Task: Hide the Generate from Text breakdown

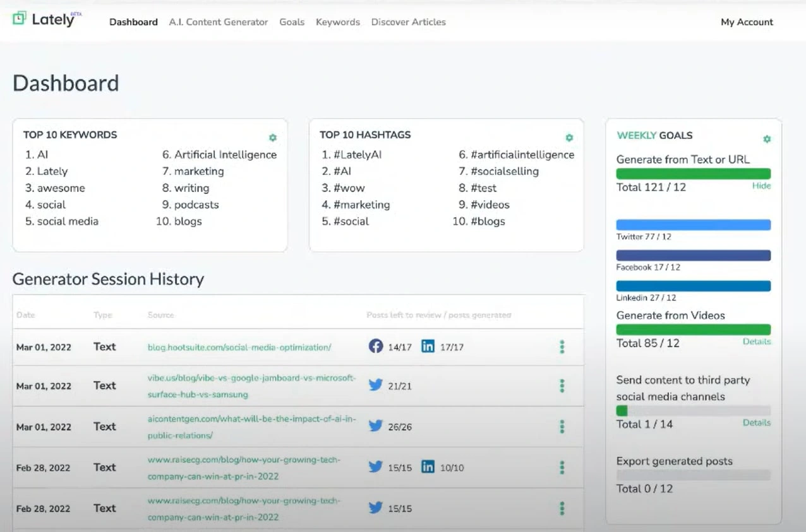Action: 761,186
